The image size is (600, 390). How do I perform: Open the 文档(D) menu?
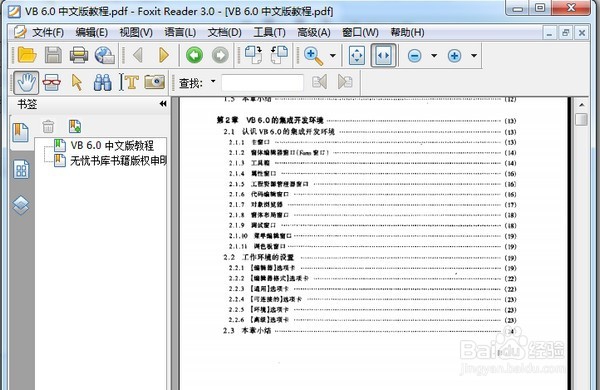coord(224,32)
